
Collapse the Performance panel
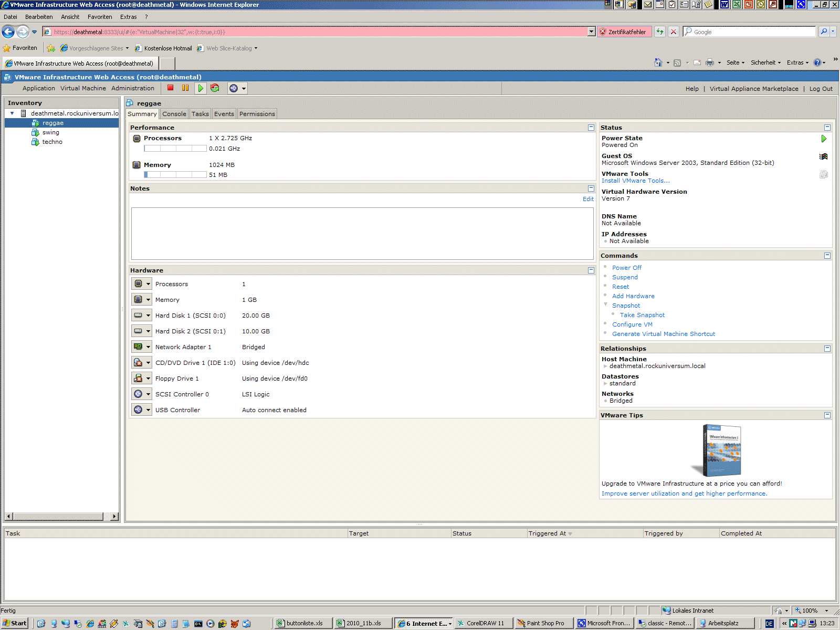click(x=591, y=128)
